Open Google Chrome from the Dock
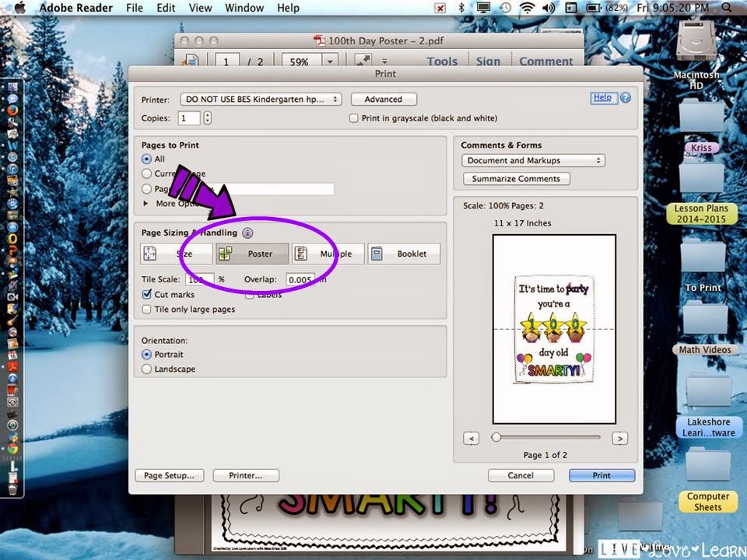747x560 pixels. click(12, 449)
